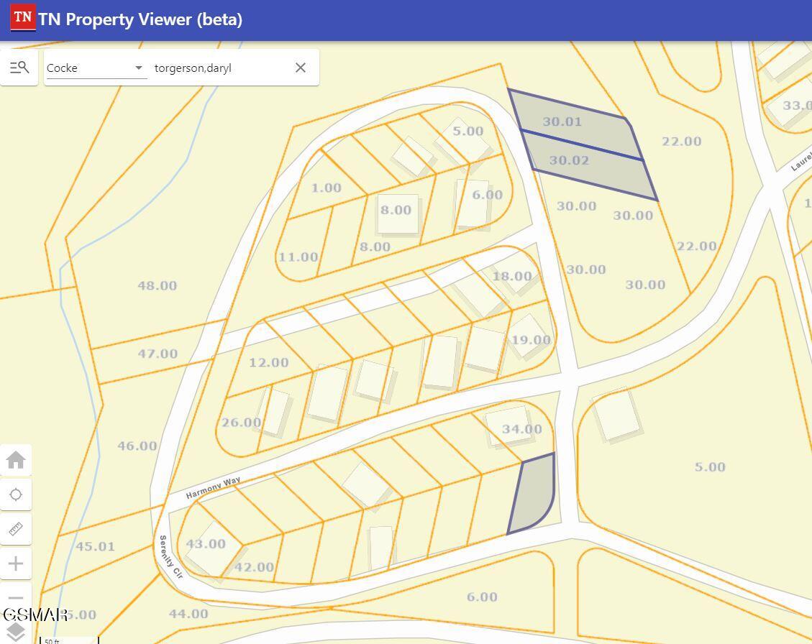812x644 pixels.
Task: Select parcel 47.00 on the map
Action: [x=157, y=354]
